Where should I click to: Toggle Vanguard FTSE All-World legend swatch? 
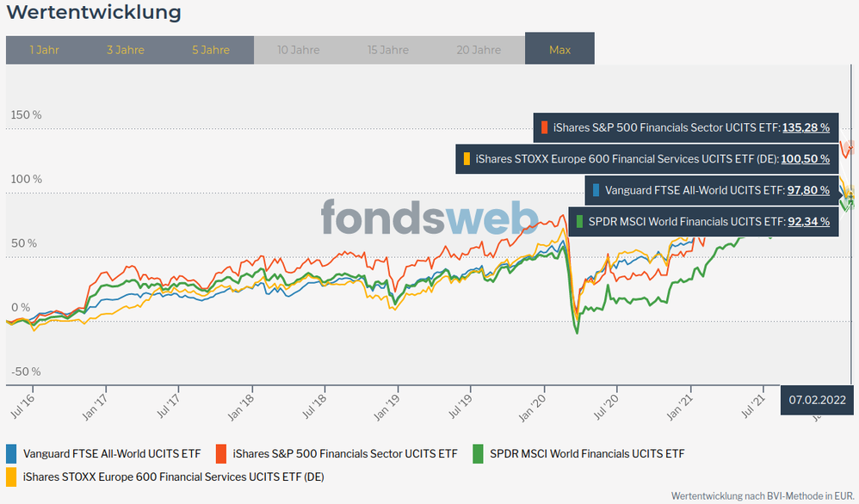(x=11, y=453)
